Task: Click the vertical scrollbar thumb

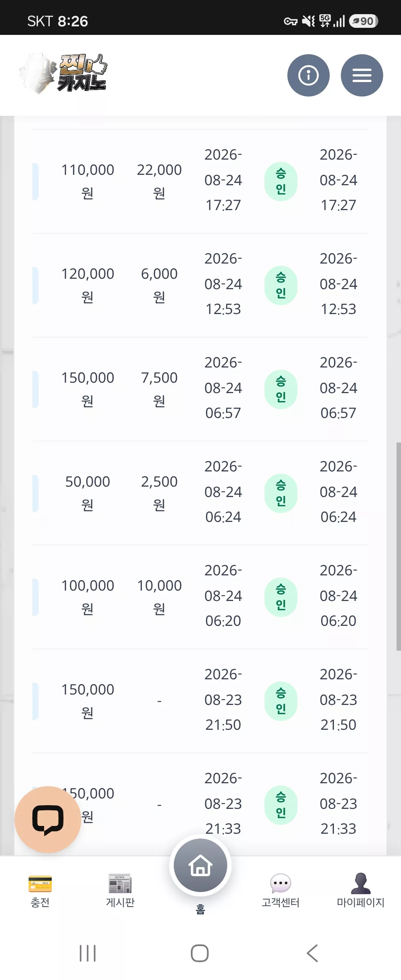Action: (x=398, y=546)
